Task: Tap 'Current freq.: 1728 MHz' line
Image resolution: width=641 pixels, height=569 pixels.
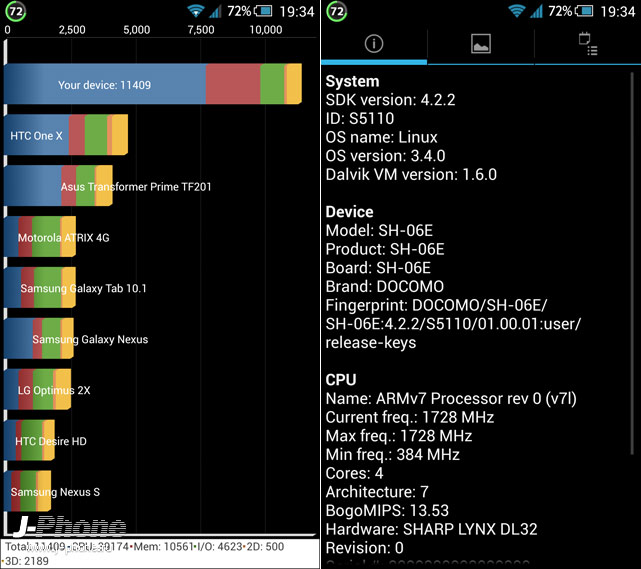Action: (410, 417)
